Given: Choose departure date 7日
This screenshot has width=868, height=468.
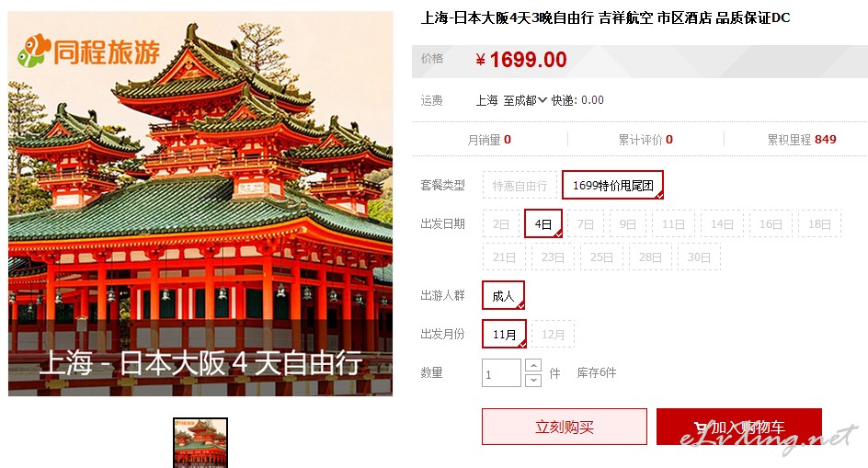Looking at the screenshot, I should click(x=585, y=224).
